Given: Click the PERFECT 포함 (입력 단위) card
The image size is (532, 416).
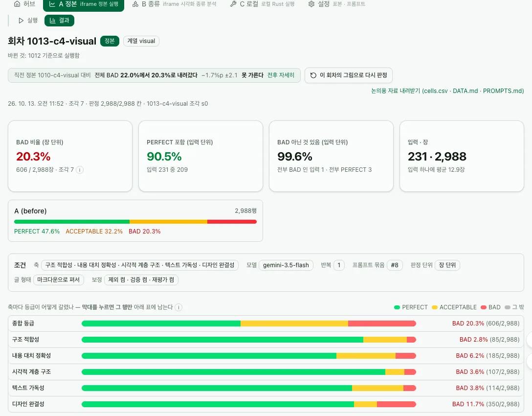Looking at the screenshot, I should tap(200, 156).
